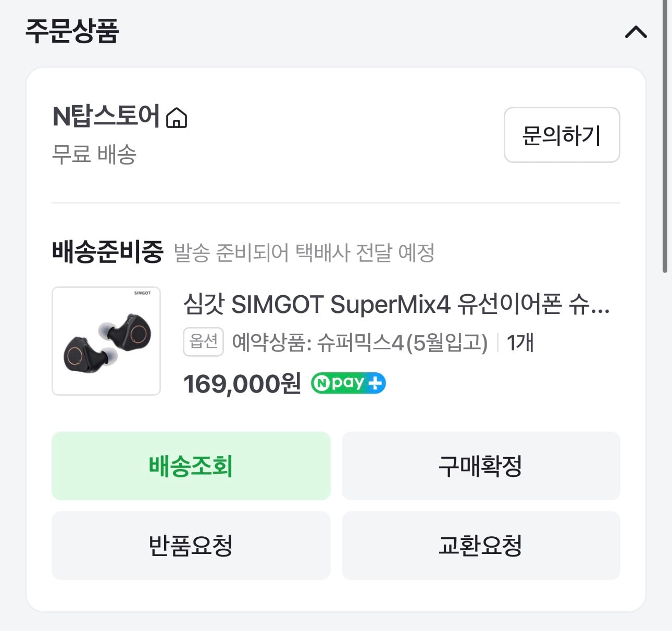Request a return via 반품요청

(191, 545)
